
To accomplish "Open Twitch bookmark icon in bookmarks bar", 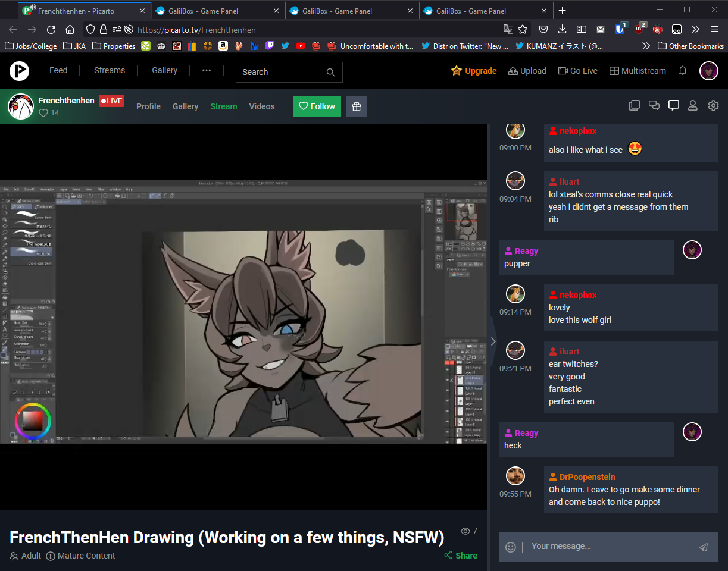I will [270, 46].
